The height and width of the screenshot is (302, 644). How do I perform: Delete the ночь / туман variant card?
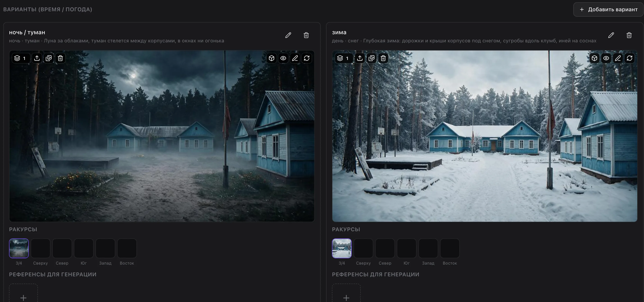[306, 35]
